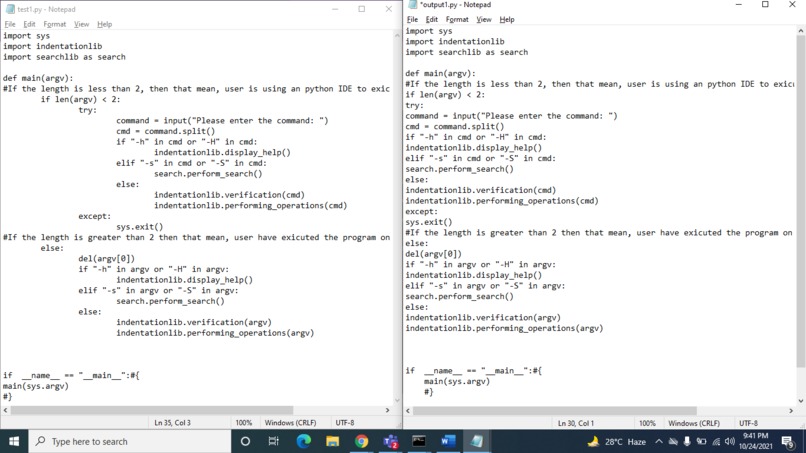The height and width of the screenshot is (453, 806).
Task: Open Edit menu in test1.py Notepad
Action: coord(29,24)
